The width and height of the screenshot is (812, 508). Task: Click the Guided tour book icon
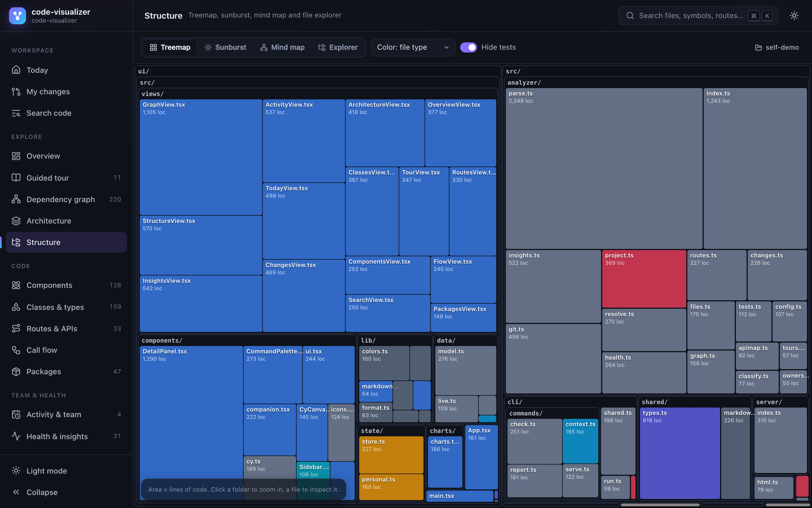click(x=16, y=178)
